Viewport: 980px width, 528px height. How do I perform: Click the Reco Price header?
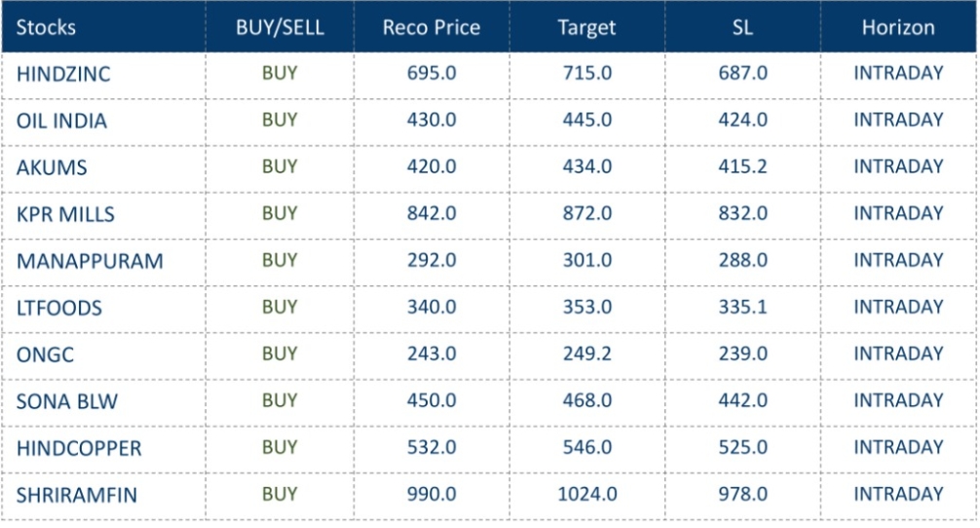[x=431, y=27]
